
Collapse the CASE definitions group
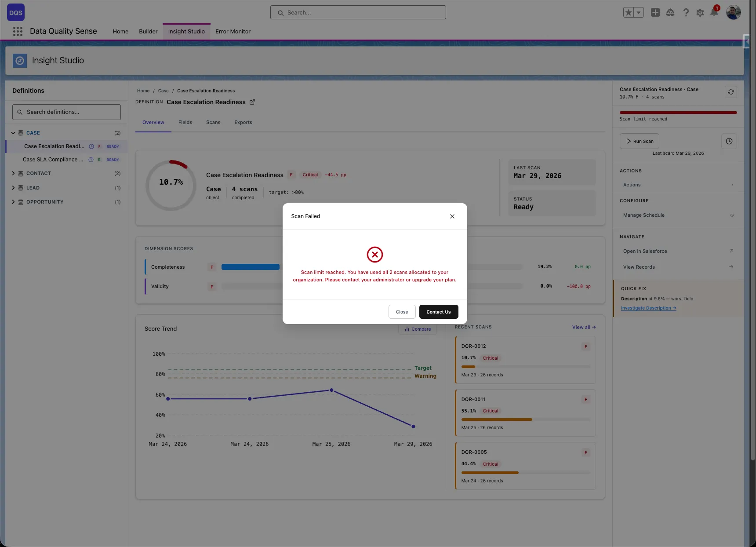13,133
